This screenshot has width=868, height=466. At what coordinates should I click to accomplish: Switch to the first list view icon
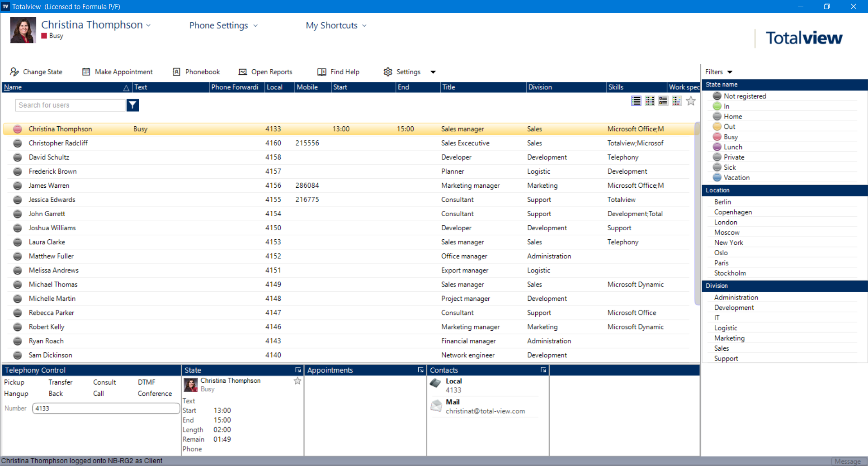pyautogui.click(x=636, y=101)
